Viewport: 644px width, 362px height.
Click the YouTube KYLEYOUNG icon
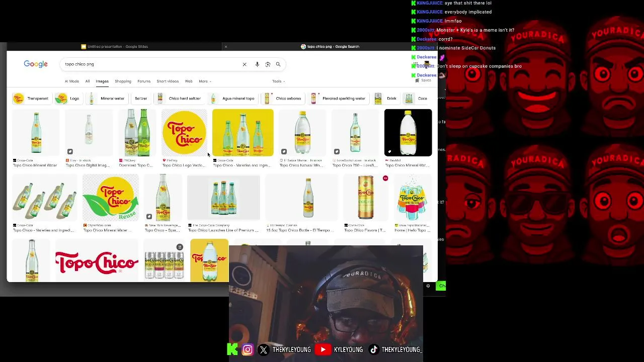click(323, 349)
